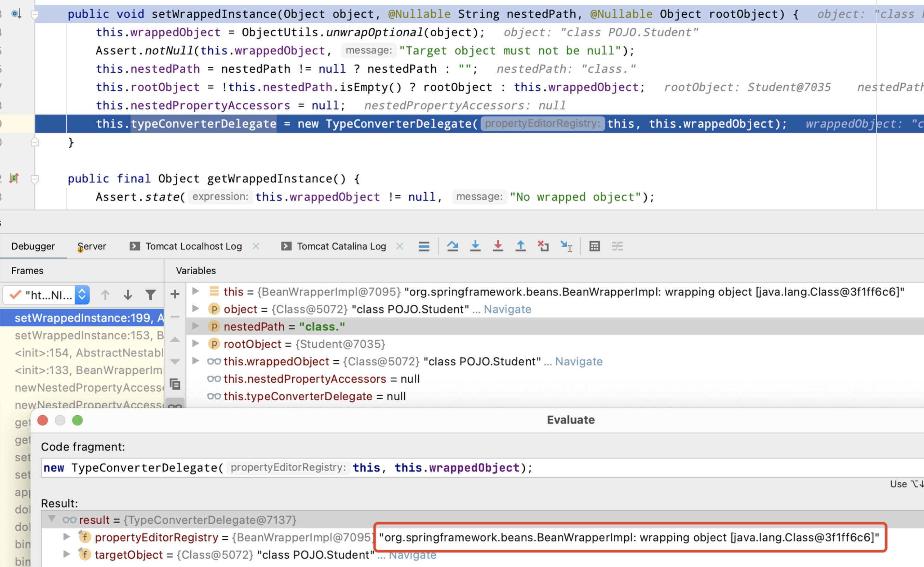
Task: Expand the propertyEditorRegistry result field
Action: (66, 537)
